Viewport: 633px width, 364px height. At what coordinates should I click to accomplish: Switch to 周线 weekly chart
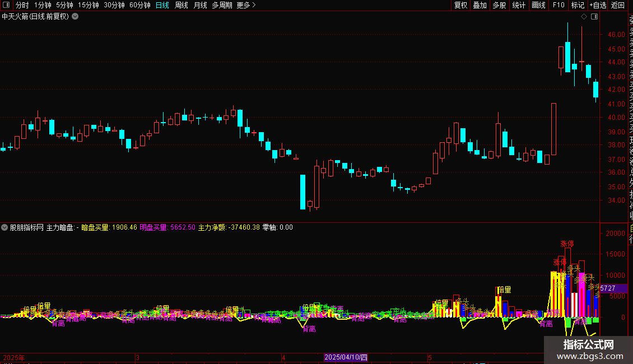coord(181,5)
